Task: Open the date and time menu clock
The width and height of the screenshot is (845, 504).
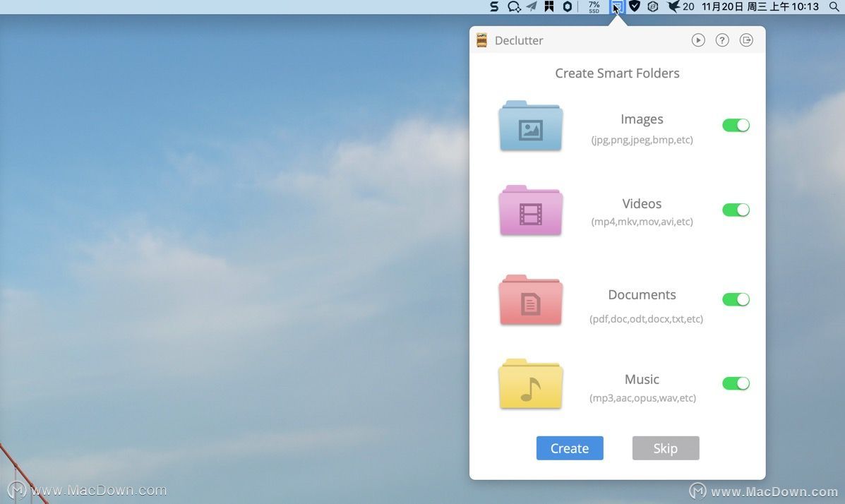Action: 760,6
